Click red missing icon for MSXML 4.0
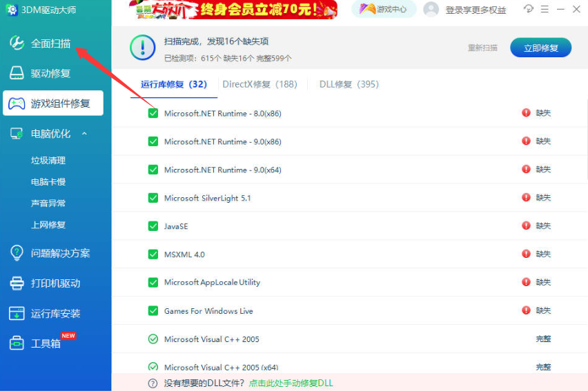Viewport: 588px width, 391px height. 526,254
